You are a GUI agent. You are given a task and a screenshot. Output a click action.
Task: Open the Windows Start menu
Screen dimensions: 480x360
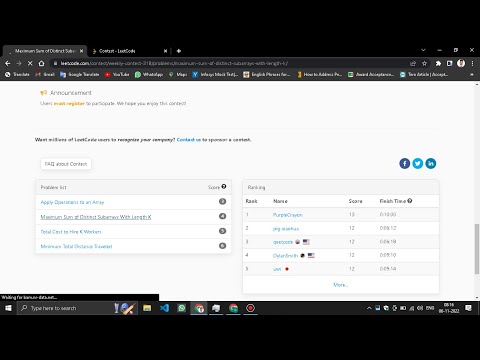[8, 308]
